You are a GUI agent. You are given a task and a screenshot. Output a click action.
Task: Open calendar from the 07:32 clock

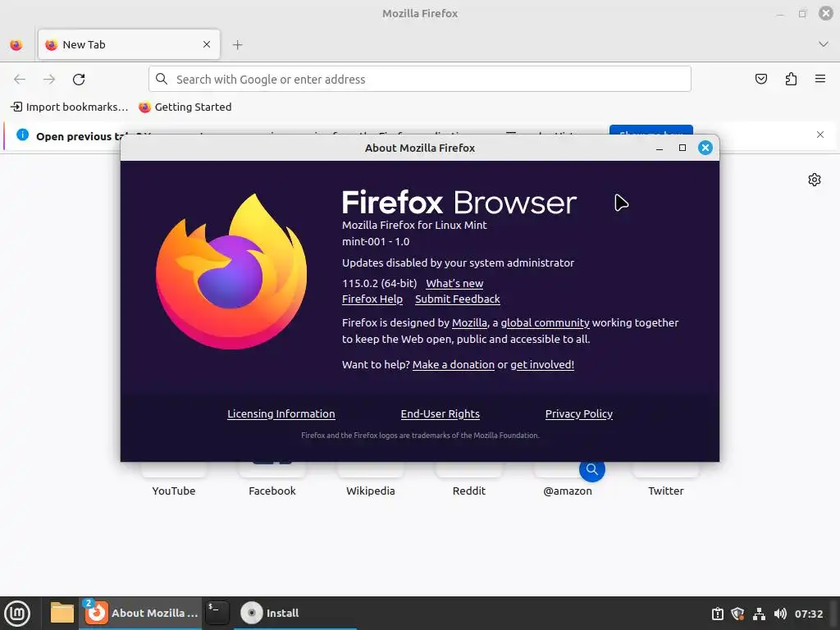808,614
